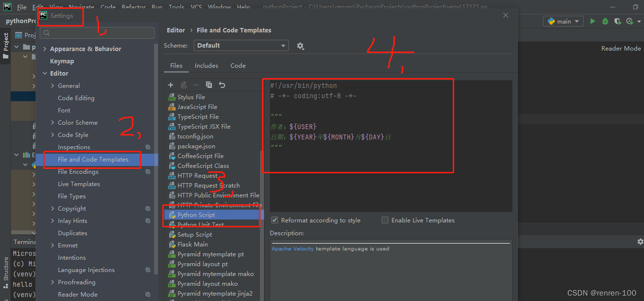Click the Inspections per-project settings icon
This screenshot has height=301, width=644.
point(148,147)
